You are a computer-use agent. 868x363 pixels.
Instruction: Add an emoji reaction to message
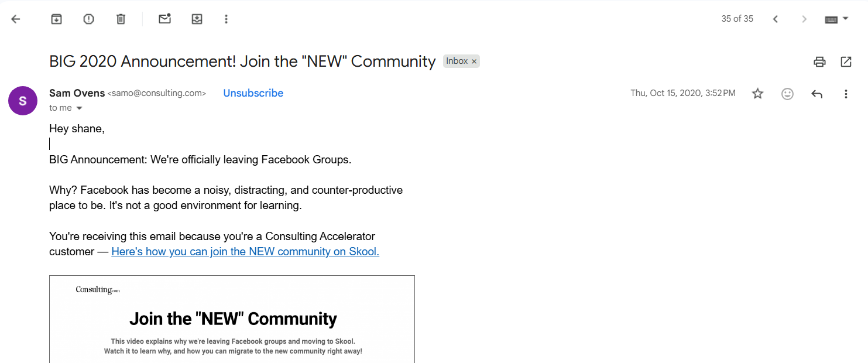(x=787, y=94)
